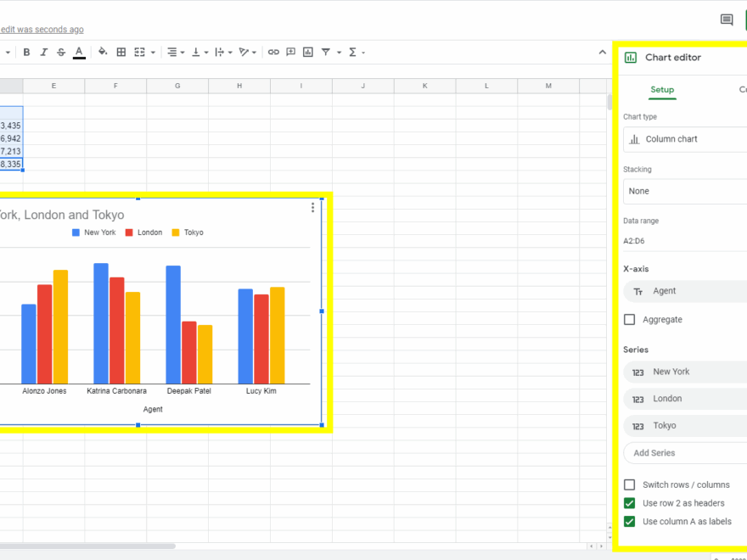The height and width of the screenshot is (560, 747).
Task: Open the Stacking dropdown showing None
Action: tap(684, 191)
